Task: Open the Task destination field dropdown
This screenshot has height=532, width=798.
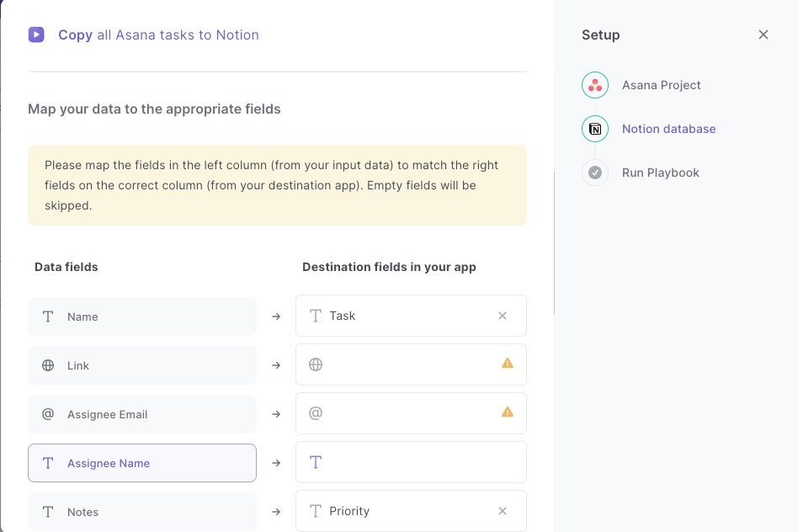Action: click(412, 316)
